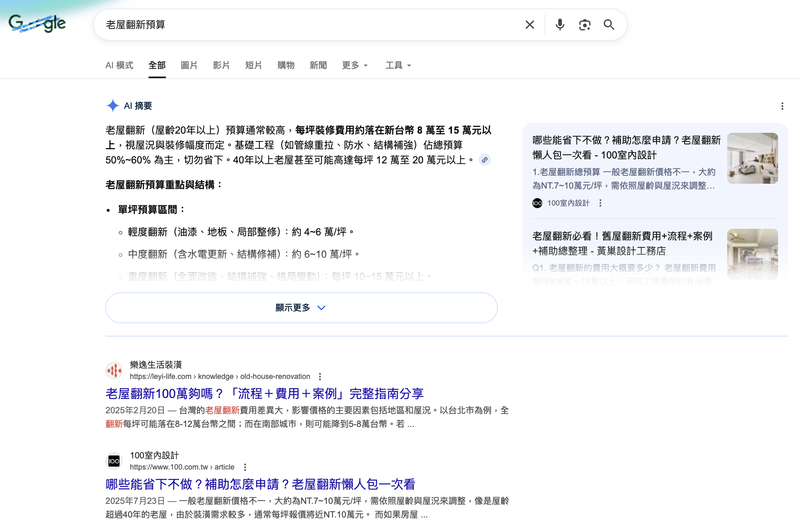Start voice search with microphone icon
800x532 pixels.
pyautogui.click(x=560, y=25)
